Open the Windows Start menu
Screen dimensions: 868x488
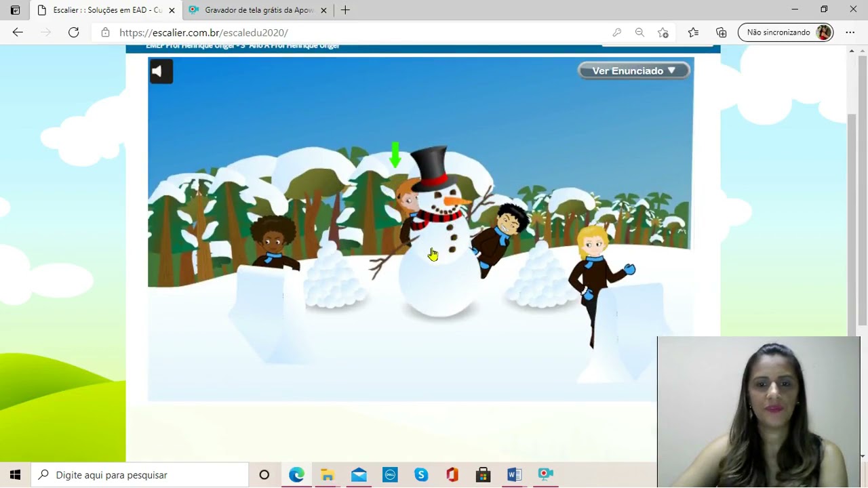point(16,475)
